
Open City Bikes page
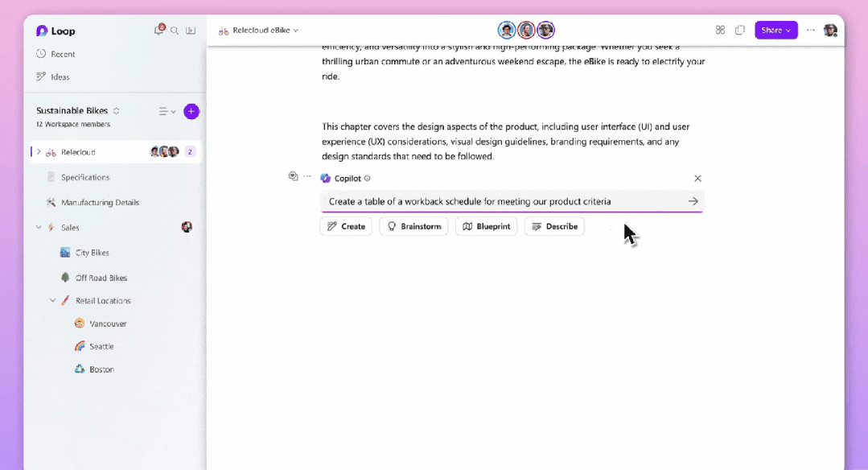(x=92, y=253)
